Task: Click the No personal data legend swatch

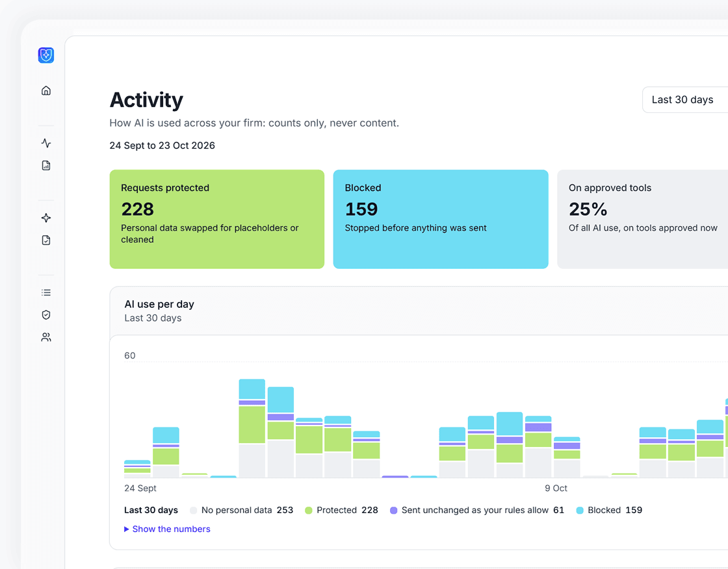Action: 194,511
